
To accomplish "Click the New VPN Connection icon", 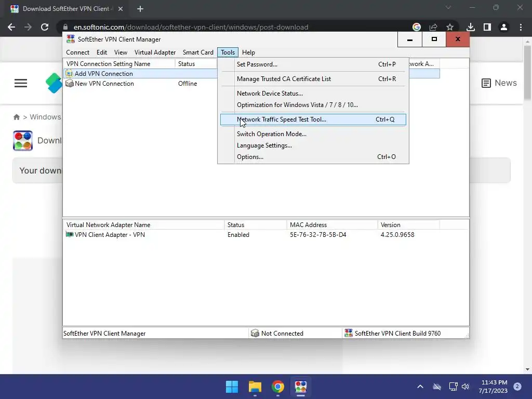I will 69,83.
